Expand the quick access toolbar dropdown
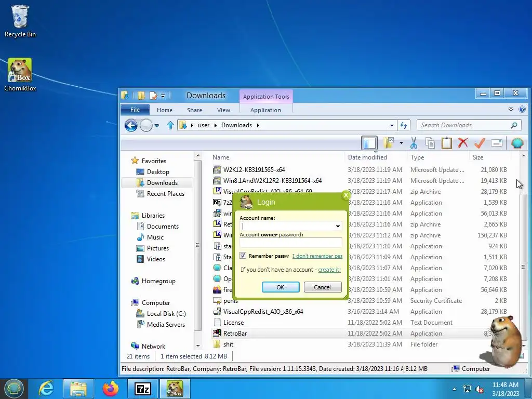The width and height of the screenshot is (532, 399). 163,96
